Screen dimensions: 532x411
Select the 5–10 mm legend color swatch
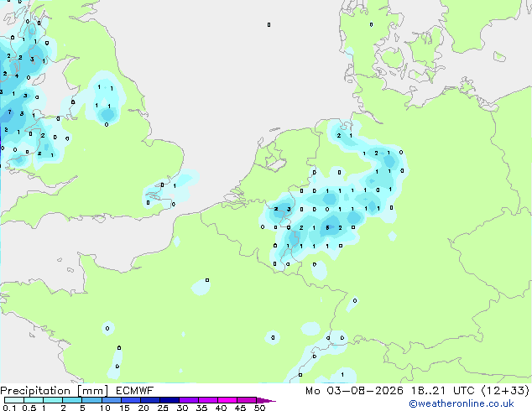coord(91,400)
